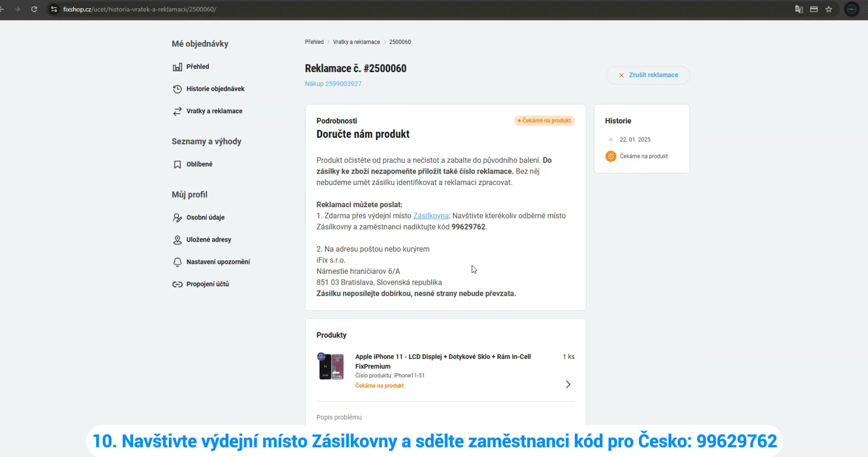Open browser translate page icon

pos(799,9)
